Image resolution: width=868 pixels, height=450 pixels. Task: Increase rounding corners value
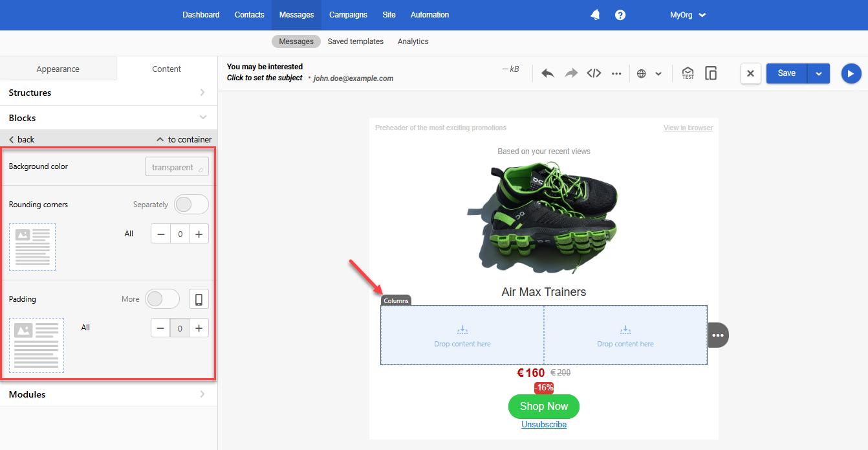point(199,234)
